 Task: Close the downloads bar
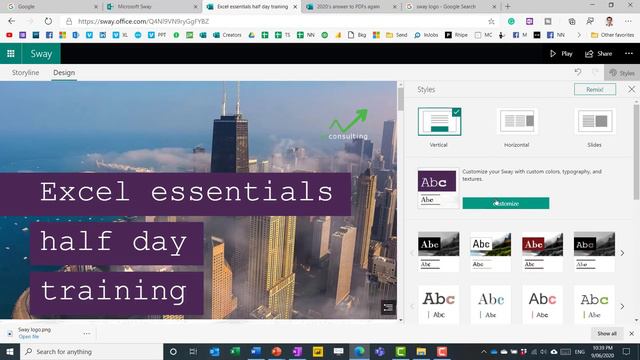point(631,333)
